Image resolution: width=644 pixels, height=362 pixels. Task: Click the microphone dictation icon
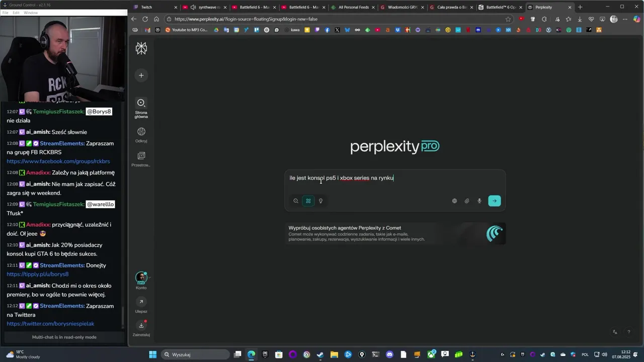(479, 201)
